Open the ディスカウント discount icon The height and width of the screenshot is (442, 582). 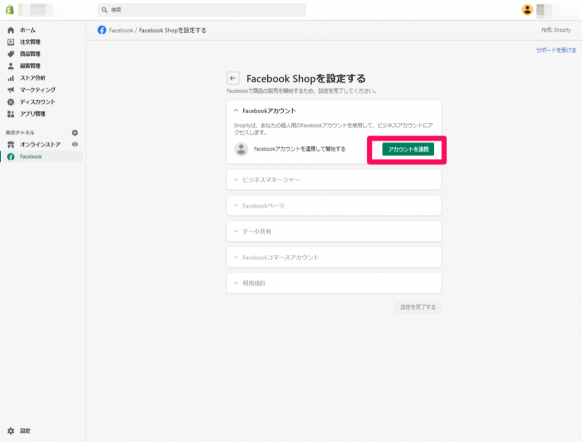11,102
